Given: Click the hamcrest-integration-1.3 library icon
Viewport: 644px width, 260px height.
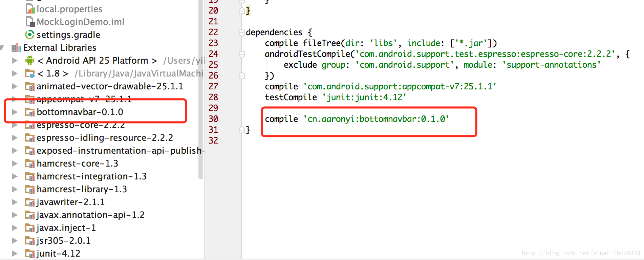Looking at the screenshot, I should click(x=30, y=176).
